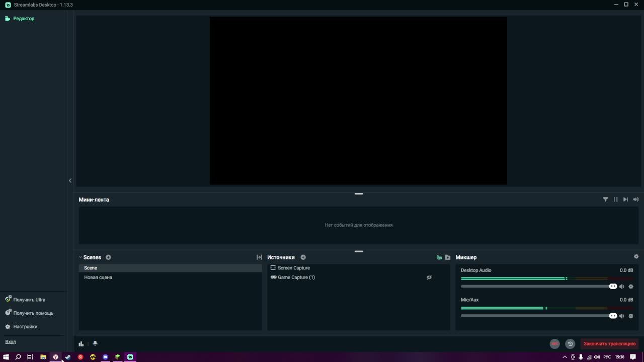Switch the РУС input language indicator
The height and width of the screenshot is (362, 644).
(607, 357)
